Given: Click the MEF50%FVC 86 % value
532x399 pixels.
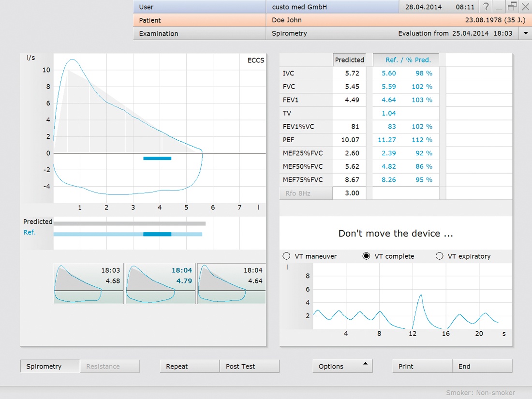Looking at the screenshot, I should (x=424, y=166).
